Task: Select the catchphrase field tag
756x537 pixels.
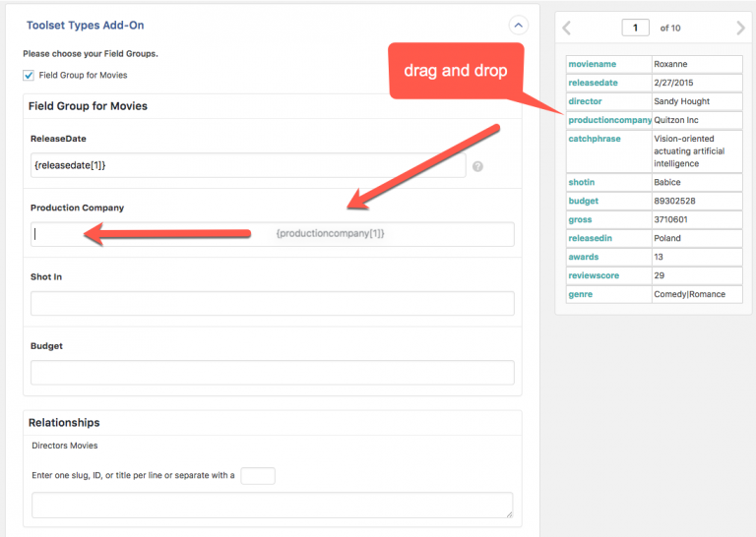Action: pyautogui.click(x=595, y=139)
